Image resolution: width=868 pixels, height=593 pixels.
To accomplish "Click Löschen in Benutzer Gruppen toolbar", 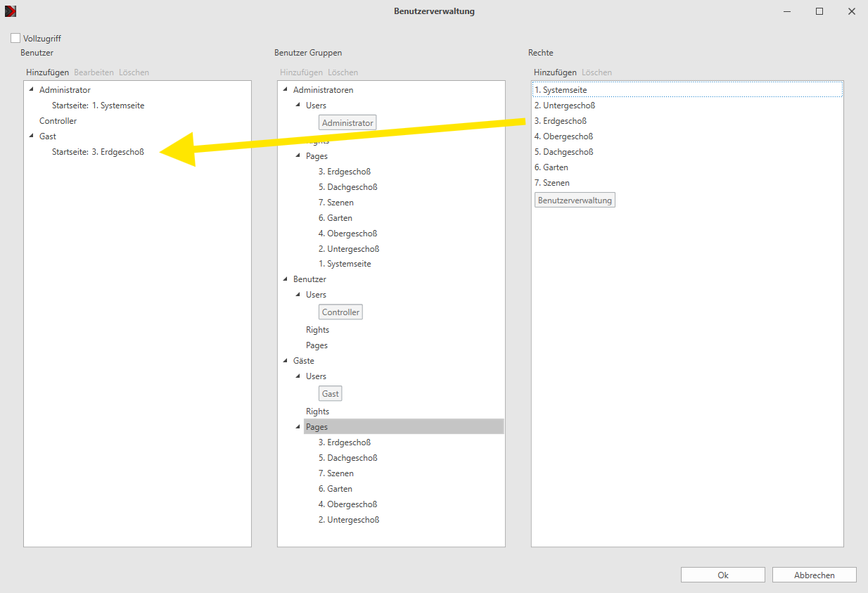I will pyautogui.click(x=343, y=72).
